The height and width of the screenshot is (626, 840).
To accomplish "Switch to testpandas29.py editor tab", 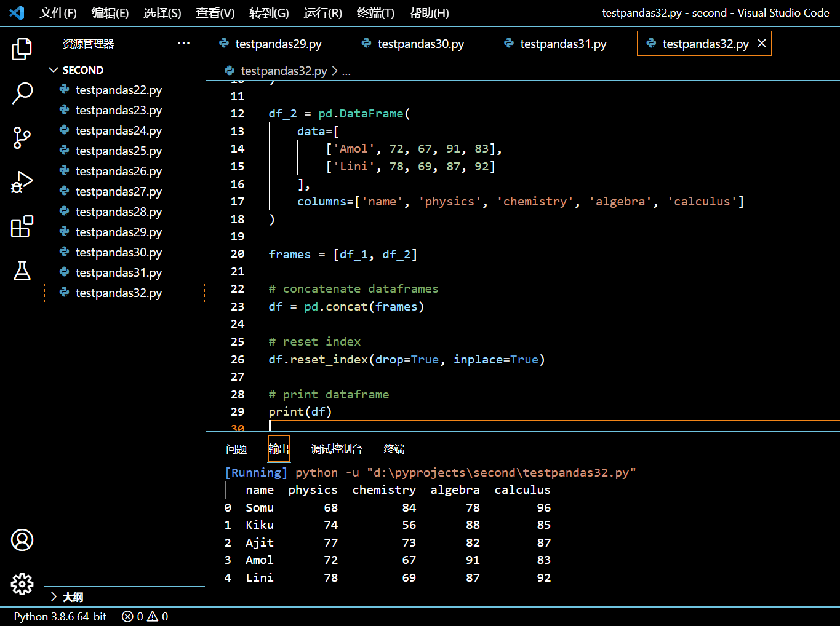I will 277,44.
